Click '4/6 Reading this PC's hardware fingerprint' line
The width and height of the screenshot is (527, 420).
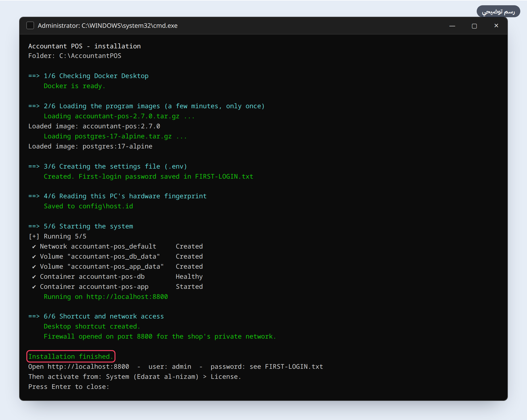(117, 196)
